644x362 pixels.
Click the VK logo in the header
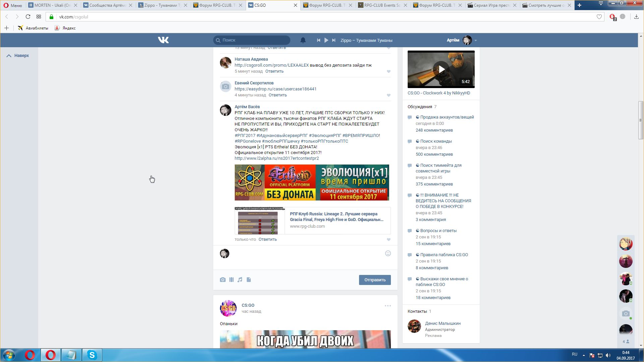point(163,40)
